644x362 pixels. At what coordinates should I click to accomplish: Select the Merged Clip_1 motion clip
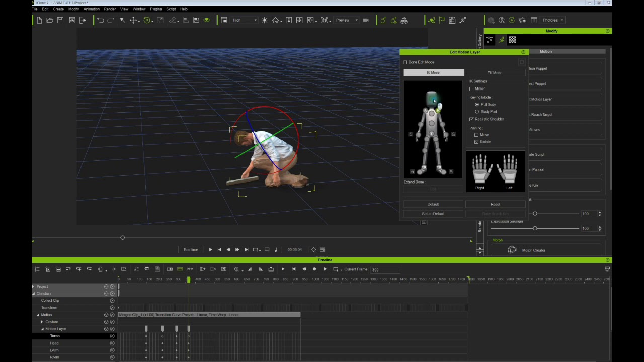tap(209, 315)
